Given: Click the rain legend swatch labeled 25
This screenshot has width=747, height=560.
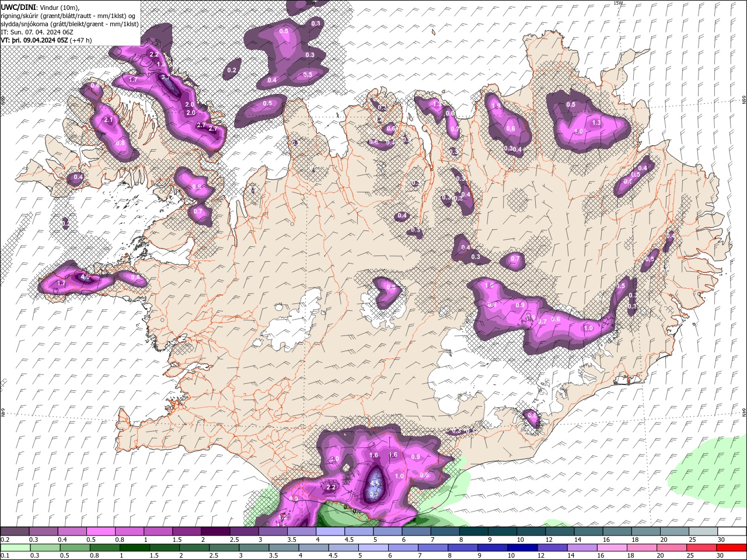Looking at the screenshot, I should pos(701,548).
